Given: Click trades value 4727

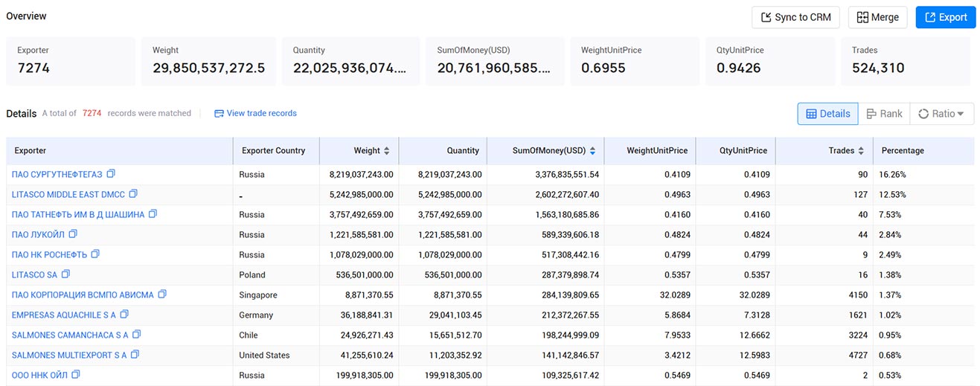Looking at the screenshot, I should [x=858, y=355].
